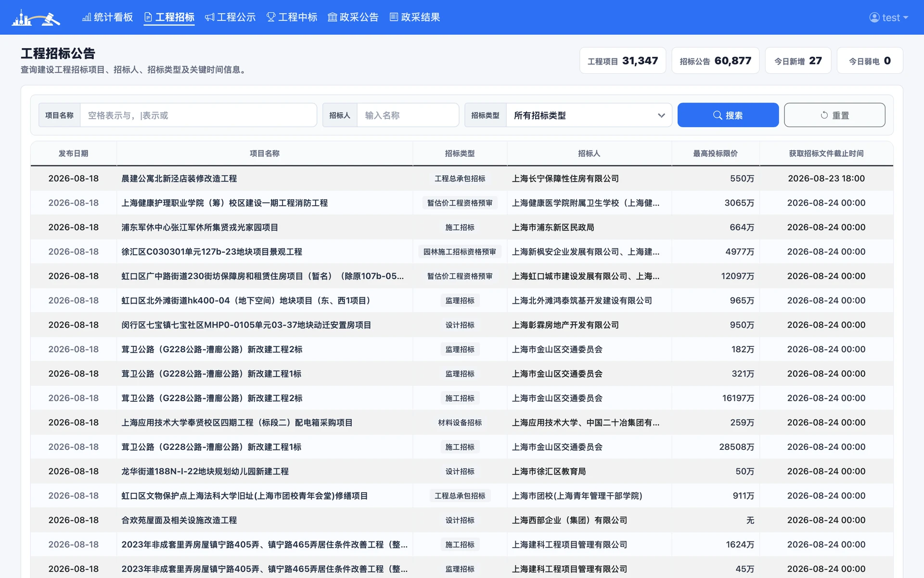The height and width of the screenshot is (578, 924).
Task: Click tenderer 上海北外滩鸿泰筑基开发建设有限公司
Action: (x=582, y=301)
